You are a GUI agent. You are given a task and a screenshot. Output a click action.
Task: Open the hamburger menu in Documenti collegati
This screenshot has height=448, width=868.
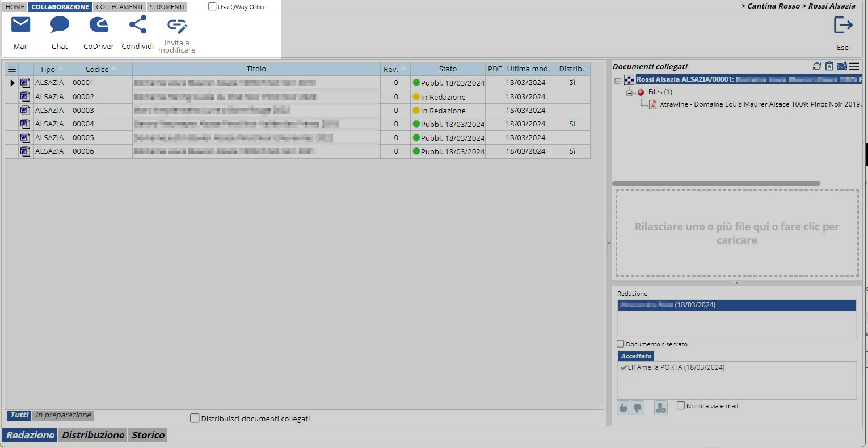[854, 66]
